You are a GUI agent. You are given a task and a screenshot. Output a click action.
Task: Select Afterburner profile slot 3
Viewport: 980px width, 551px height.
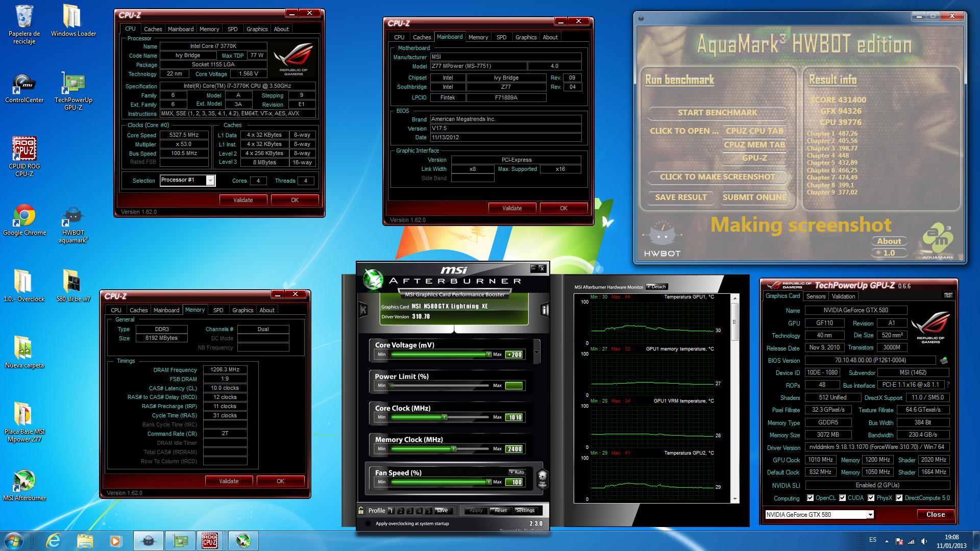[410, 511]
